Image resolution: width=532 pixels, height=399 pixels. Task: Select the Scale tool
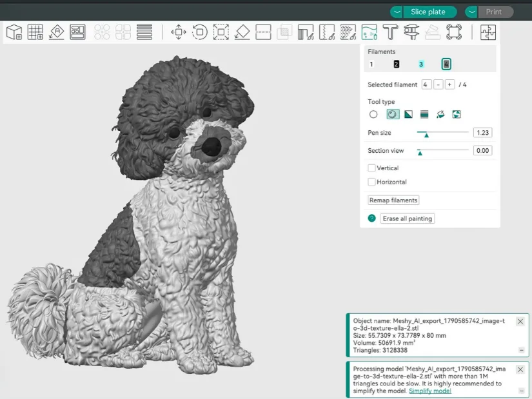click(x=221, y=32)
